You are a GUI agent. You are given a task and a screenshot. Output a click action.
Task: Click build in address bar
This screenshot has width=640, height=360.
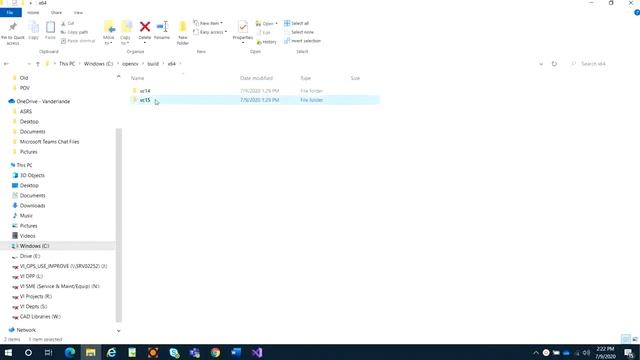tap(153, 64)
